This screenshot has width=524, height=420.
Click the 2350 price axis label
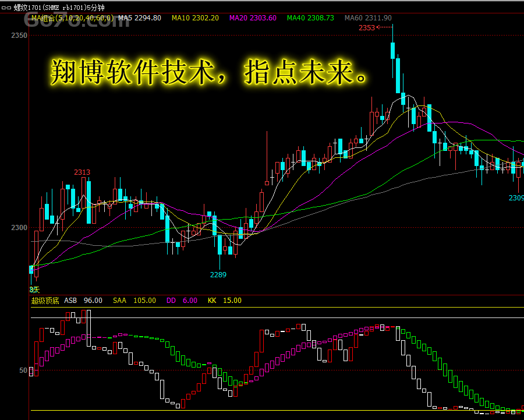coord(19,35)
